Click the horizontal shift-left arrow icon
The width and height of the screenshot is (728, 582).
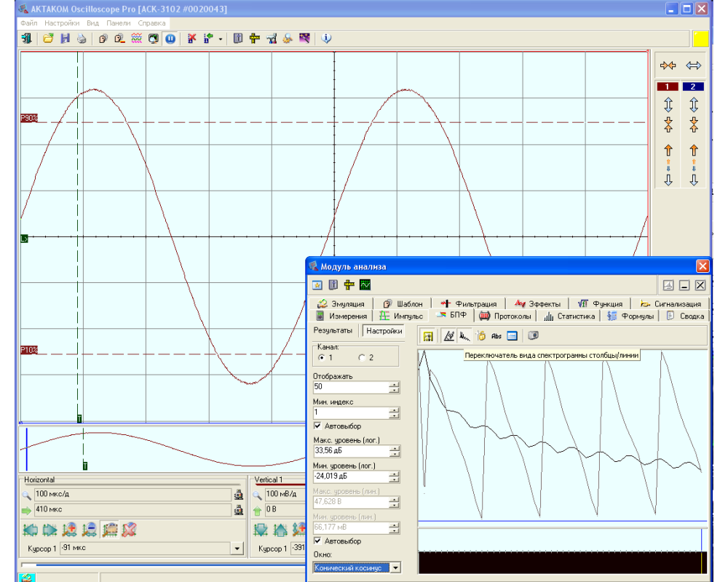32,530
